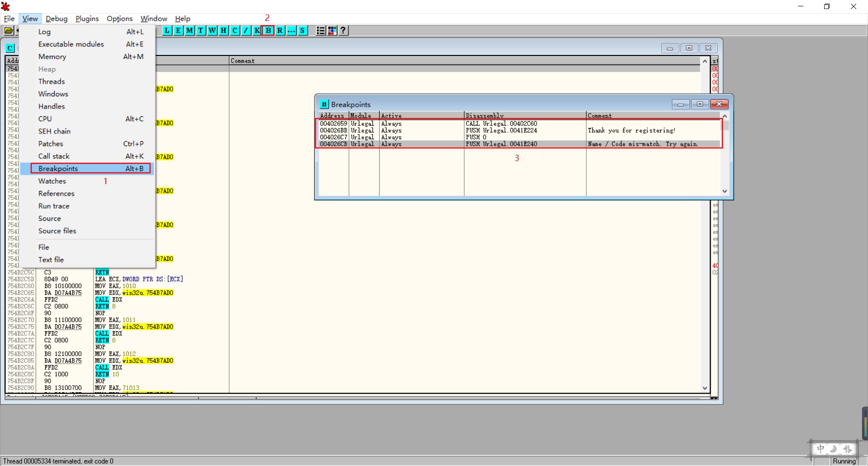Click the debugging options list icon
Viewport: 868px width, 466px height.
(321, 30)
